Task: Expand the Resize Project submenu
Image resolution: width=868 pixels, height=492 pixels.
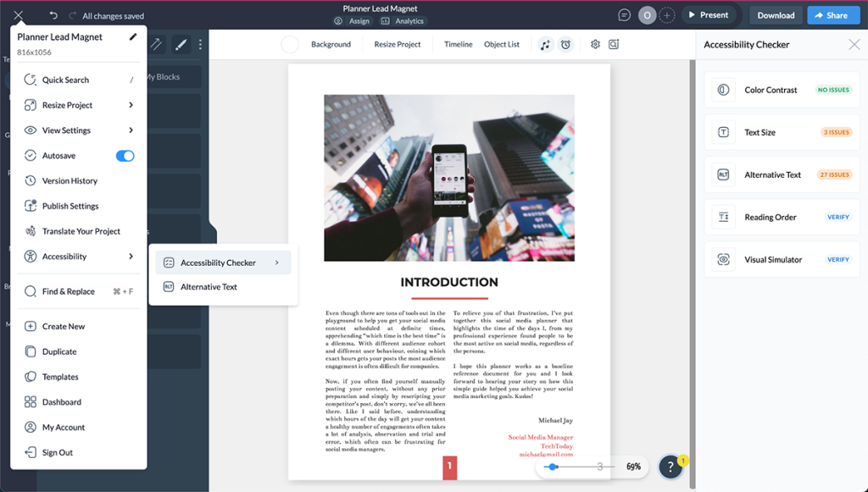Action: click(x=78, y=104)
